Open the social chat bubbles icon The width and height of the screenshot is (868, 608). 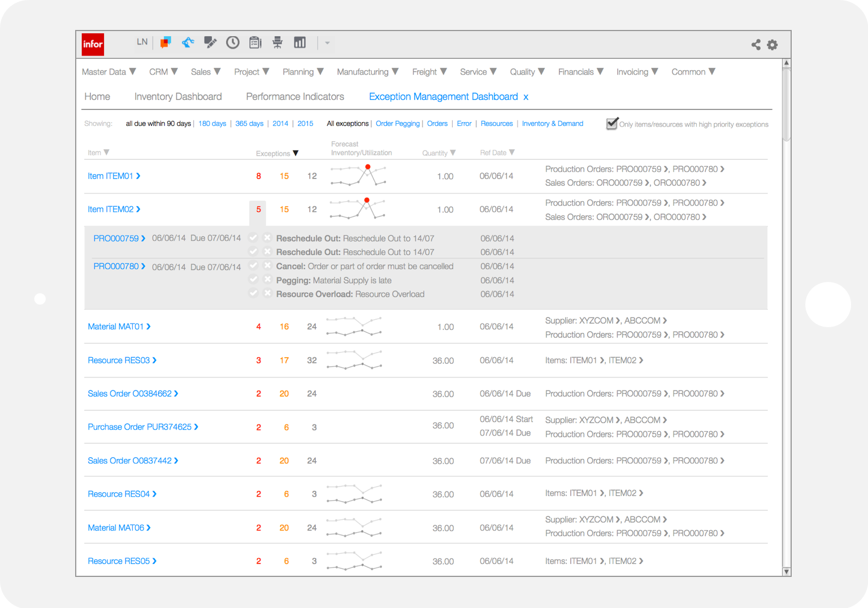[x=166, y=42]
